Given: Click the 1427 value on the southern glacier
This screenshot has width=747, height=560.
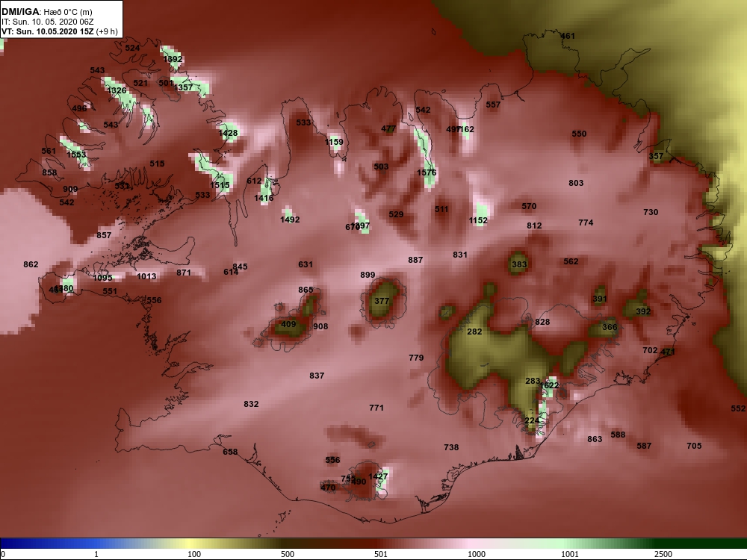Looking at the screenshot, I should pos(378,476).
